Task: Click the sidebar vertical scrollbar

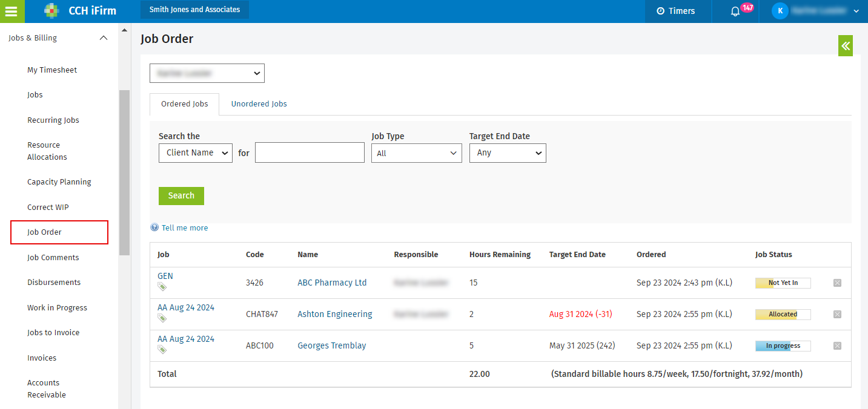Action: [124, 172]
